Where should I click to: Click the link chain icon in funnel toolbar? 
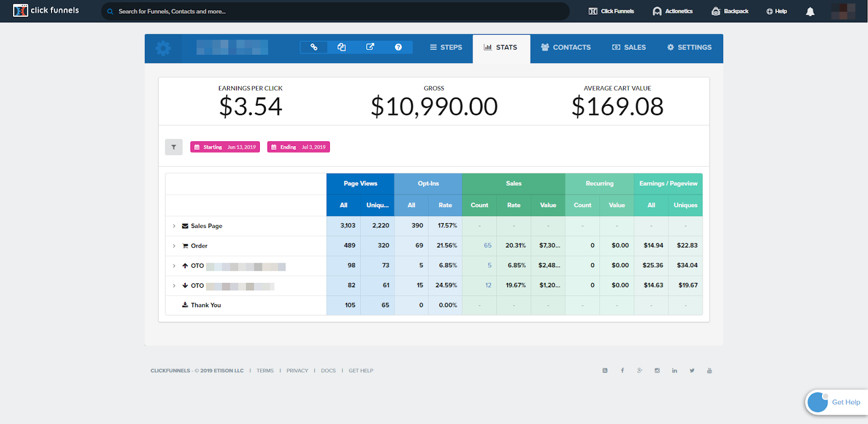pos(314,47)
